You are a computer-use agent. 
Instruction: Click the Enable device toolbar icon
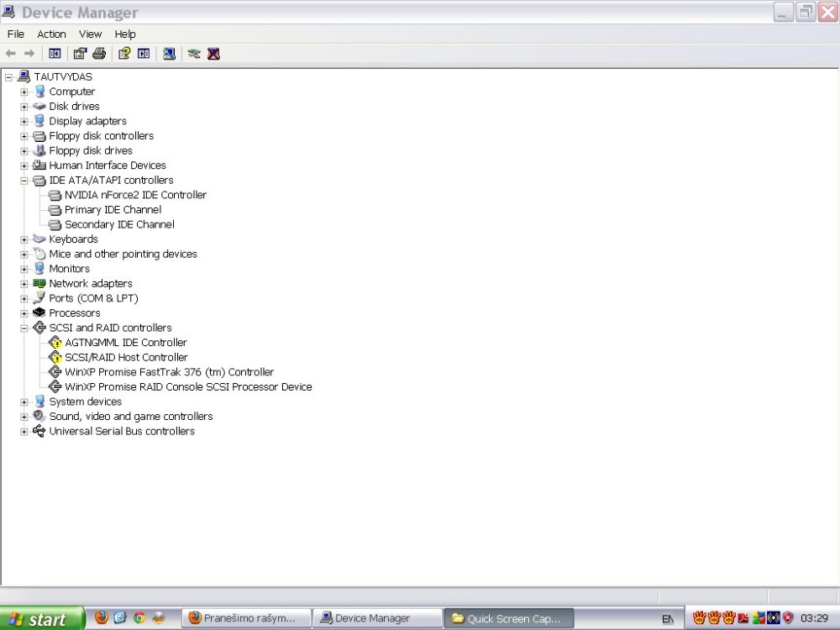click(194, 54)
